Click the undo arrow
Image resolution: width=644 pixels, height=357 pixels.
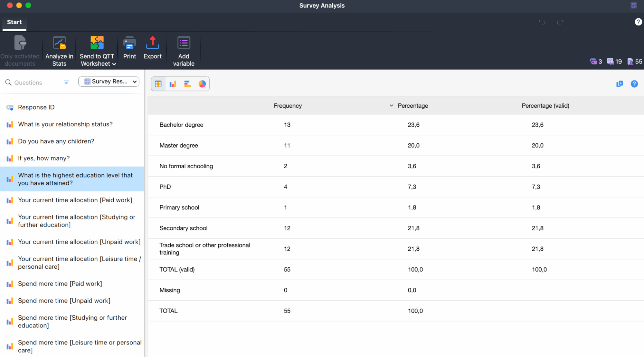(542, 22)
